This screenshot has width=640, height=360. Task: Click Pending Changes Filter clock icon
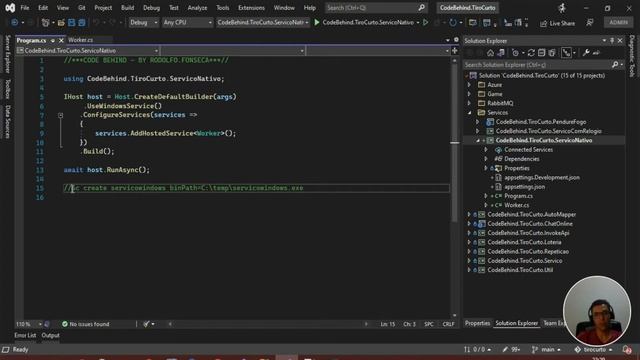516,53
